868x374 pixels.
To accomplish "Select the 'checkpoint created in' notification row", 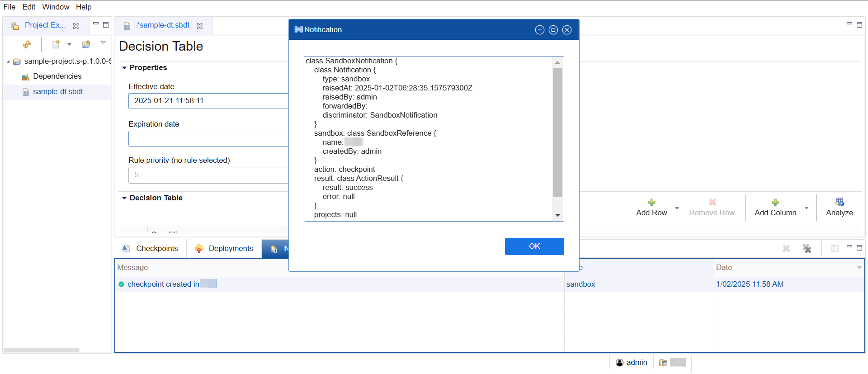I will point(490,284).
